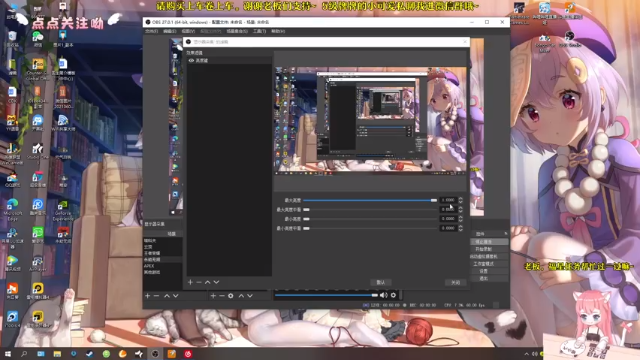
Task: Add a scene with the plus icon
Action: [148, 296]
